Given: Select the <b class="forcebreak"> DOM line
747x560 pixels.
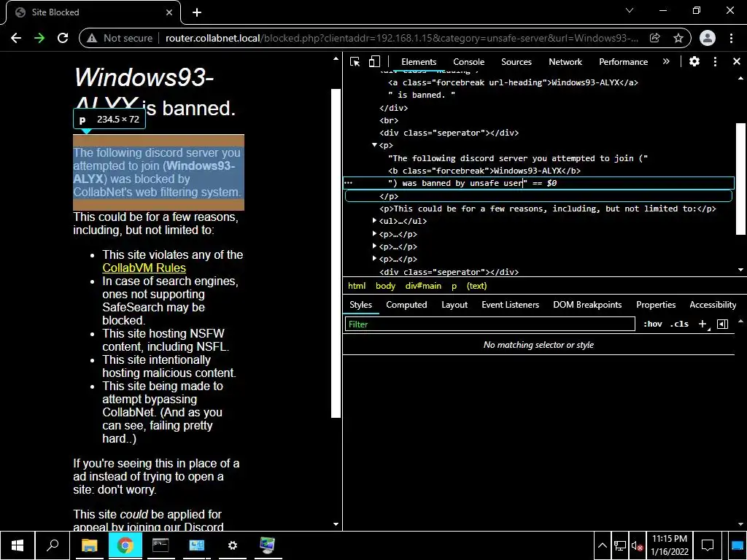Looking at the screenshot, I should coord(484,171).
